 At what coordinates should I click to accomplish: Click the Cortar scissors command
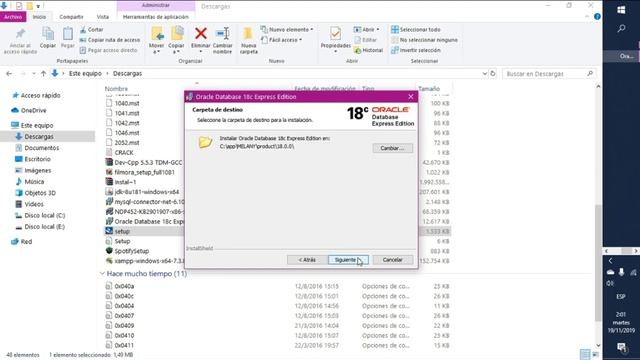tap(91, 29)
